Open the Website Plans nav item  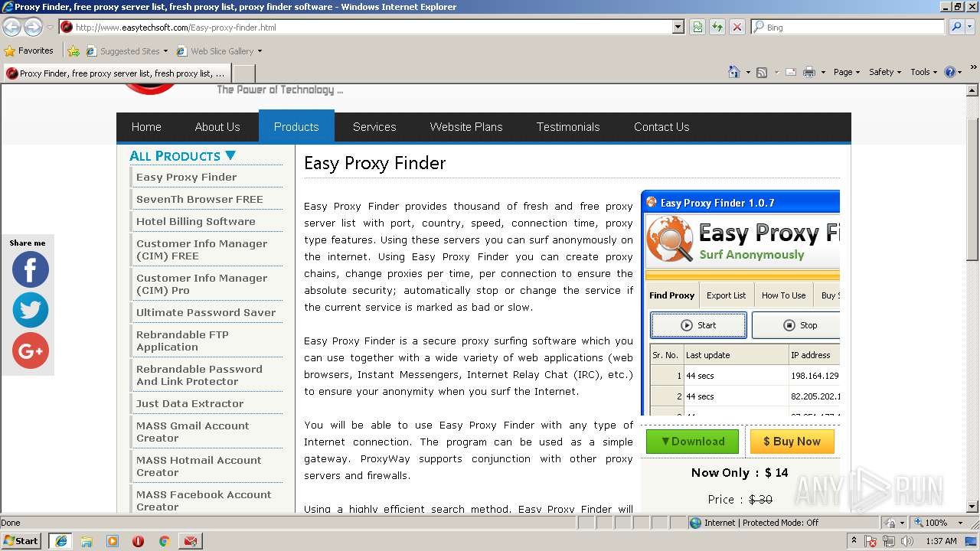click(x=466, y=127)
